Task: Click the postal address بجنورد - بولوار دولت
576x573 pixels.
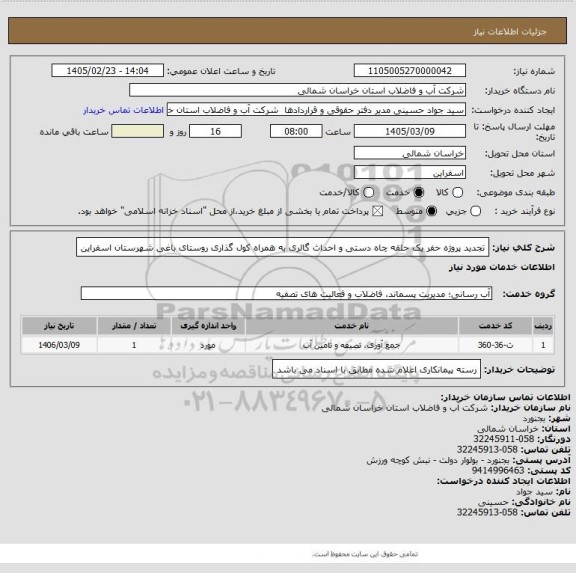Action: 438,460
